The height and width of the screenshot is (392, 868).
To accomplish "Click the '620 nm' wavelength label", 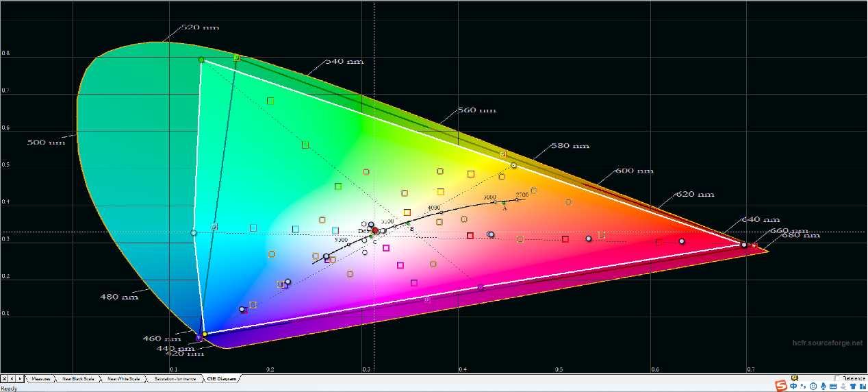I will [x=695, y=194].
